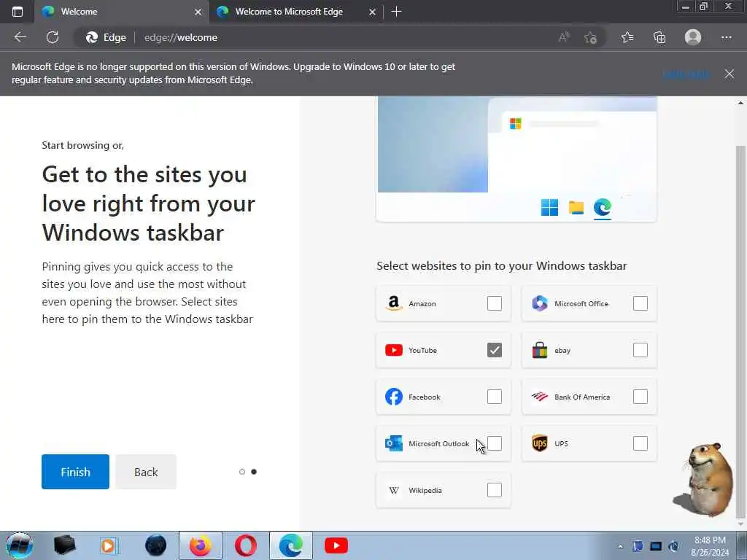Click the Wikipedia label text
The height and width of the screenshot is (560, 747).
coord(425,490)
